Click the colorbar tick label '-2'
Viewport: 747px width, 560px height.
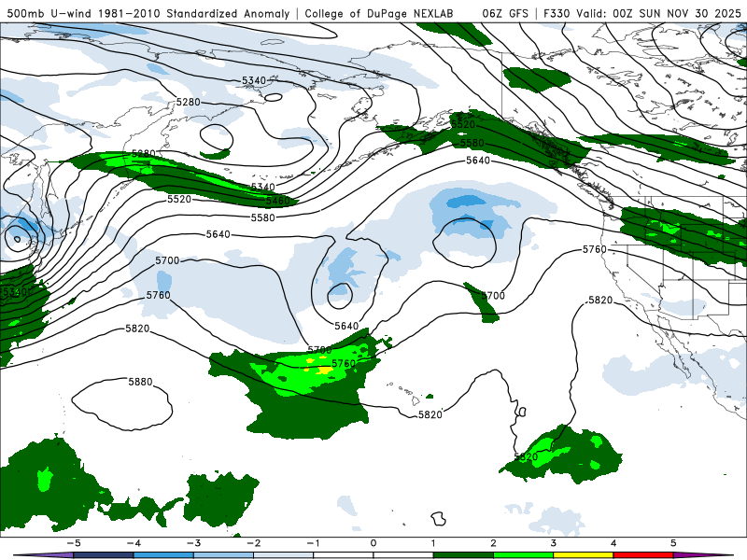coord(253,543)
